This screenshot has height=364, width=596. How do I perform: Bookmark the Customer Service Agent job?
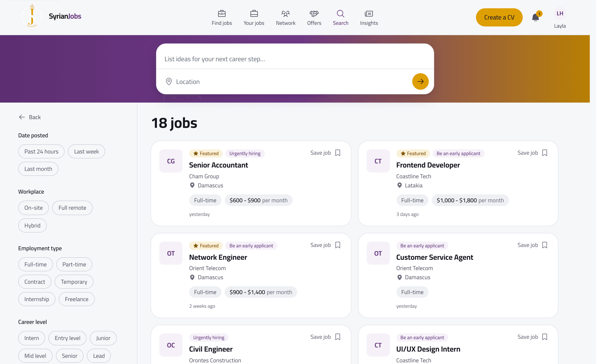click(x=544, y=245)
